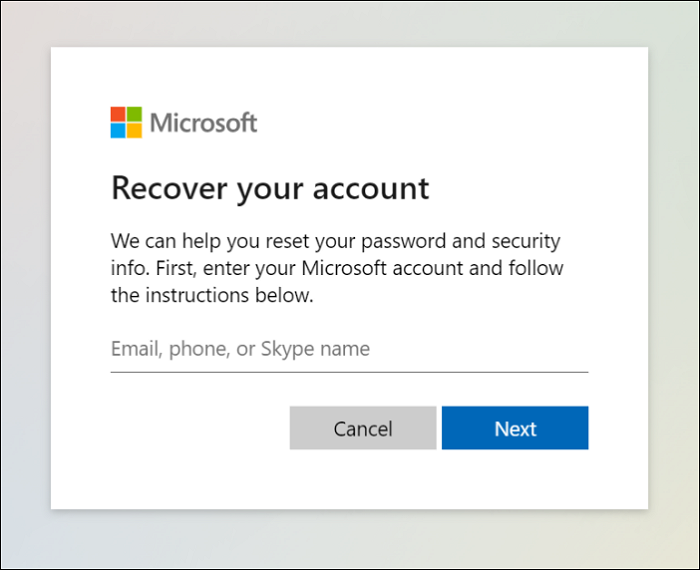Click the green square in Microsoft logo
Screen dimensions: 700x570
coord(134,114)
